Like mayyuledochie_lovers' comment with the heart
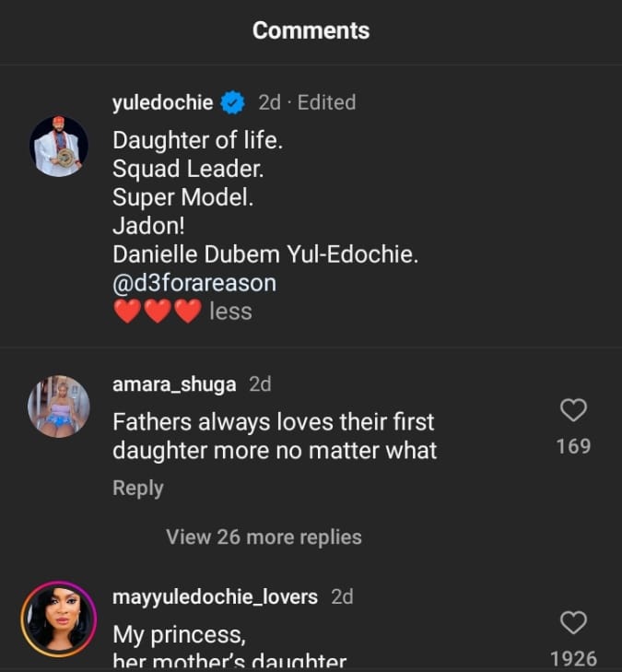Image resolution: width=622 pixels, height=672 pixels. click(x=573, y=623)
